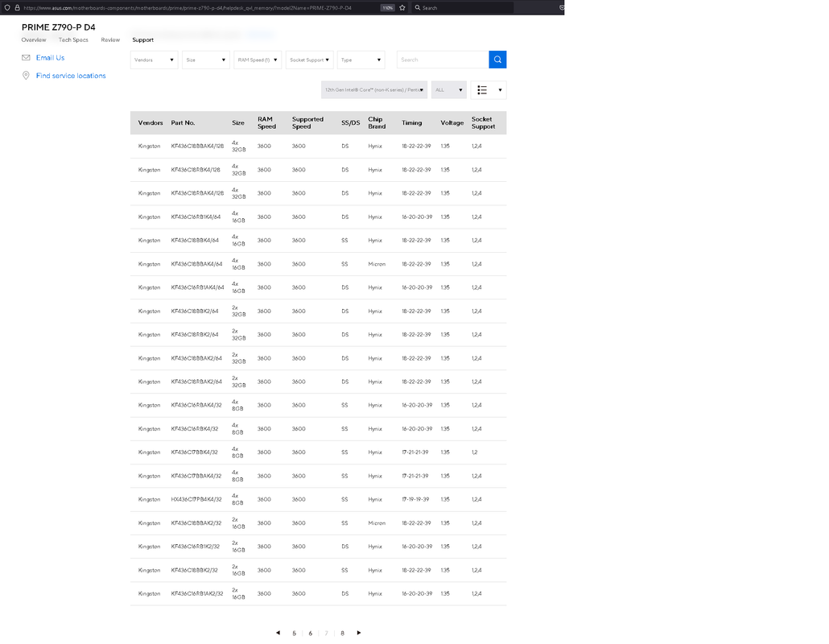
Task: Select the Support tab
Action: coord(142,39)
